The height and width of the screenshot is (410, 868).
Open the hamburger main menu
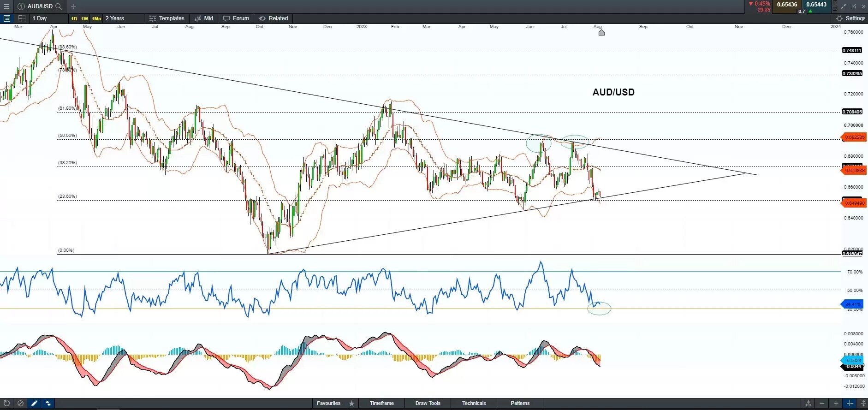[6, 6]
